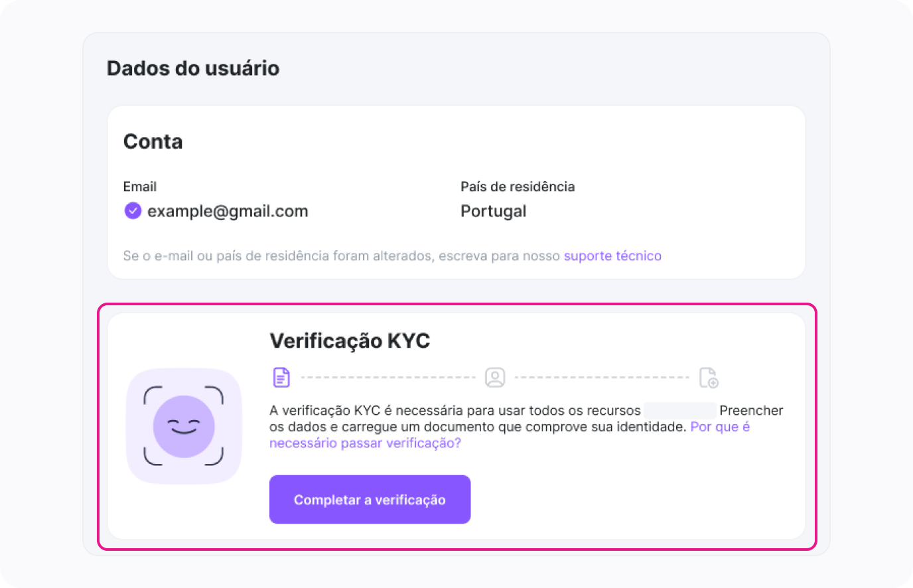Click the profile photo step icon
Viewport: 913px width, 588px height.
pyautogui.click(x=495, y=377)
